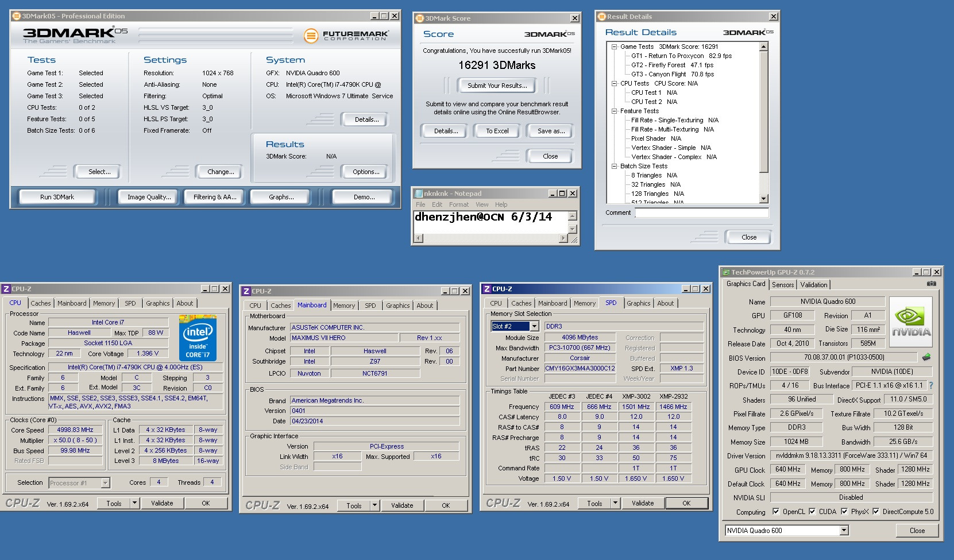Click the BIOS save chip icon
The width and height of the screenshot is (954, 560).
coord(926,357)
